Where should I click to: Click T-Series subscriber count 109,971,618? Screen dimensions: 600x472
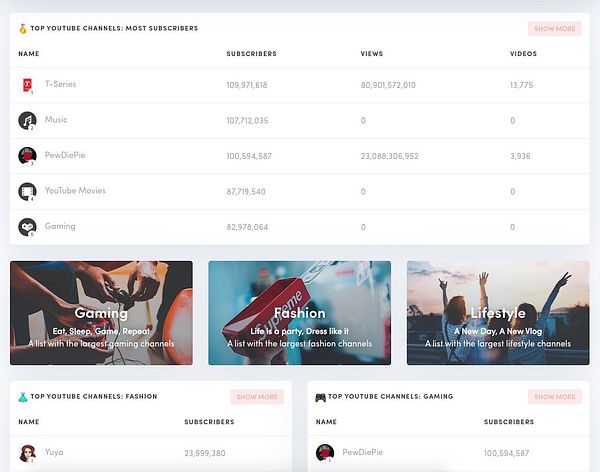247,85
